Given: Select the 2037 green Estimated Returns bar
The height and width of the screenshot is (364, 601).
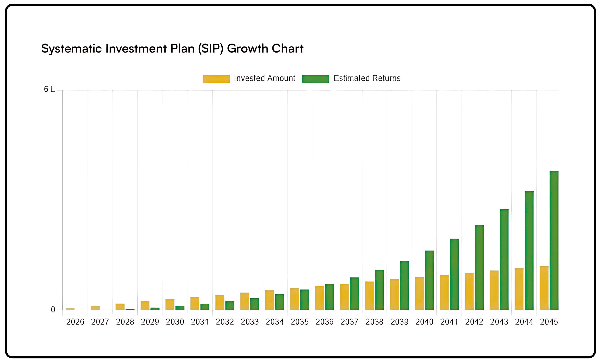Looking at the screenshot, I should pos(354,294).
